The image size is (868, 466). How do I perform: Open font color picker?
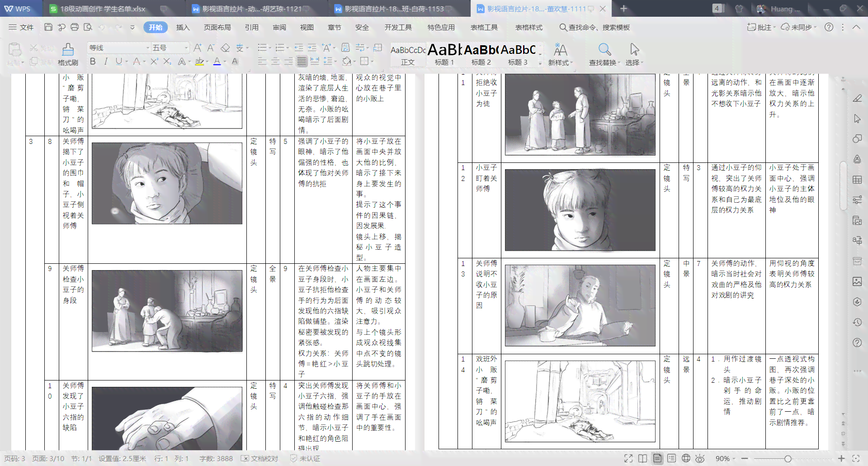225,62
